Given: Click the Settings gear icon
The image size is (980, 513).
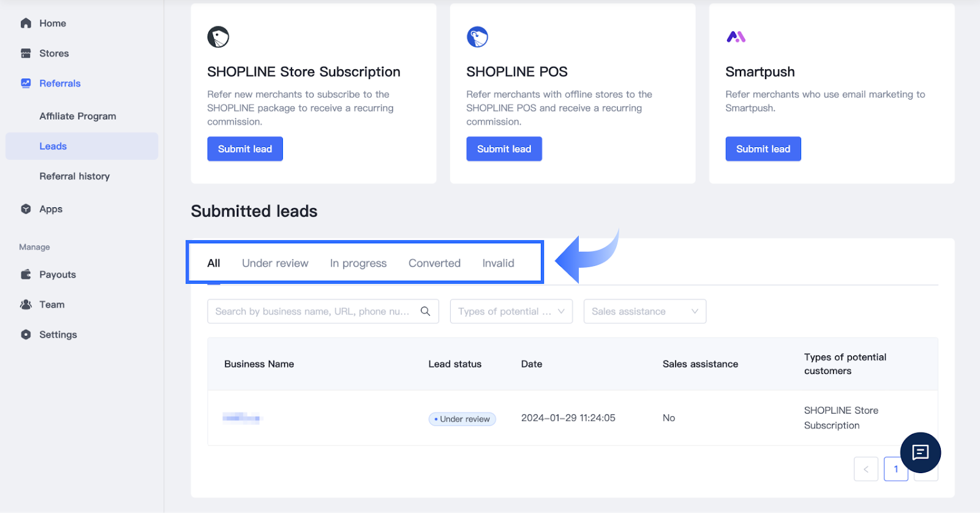Looking at the screenshot, I should click(26, 335).
